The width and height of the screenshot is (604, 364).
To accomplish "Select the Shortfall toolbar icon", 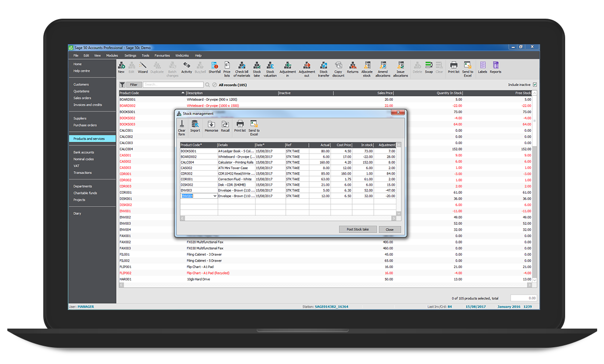I will point(214,68).
